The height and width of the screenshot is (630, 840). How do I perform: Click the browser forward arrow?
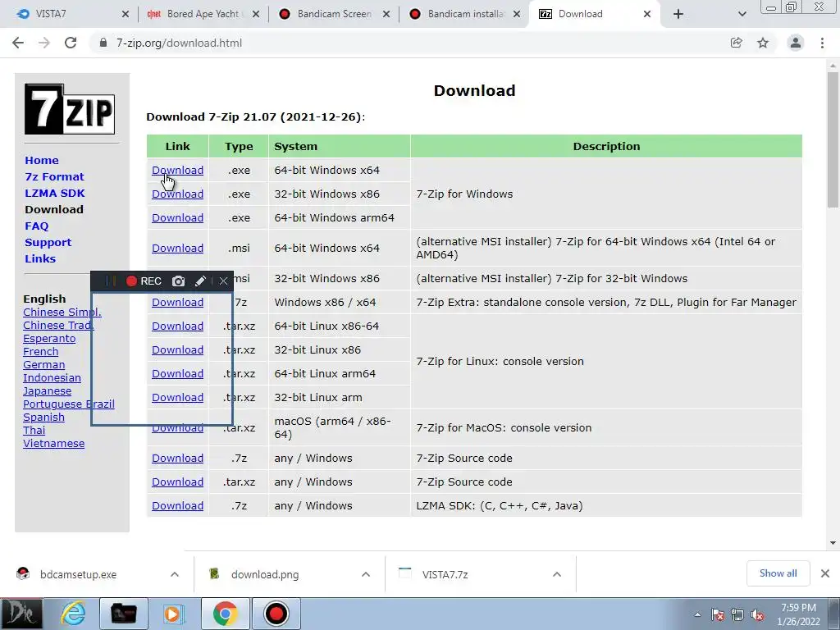(x=44, y=43)
